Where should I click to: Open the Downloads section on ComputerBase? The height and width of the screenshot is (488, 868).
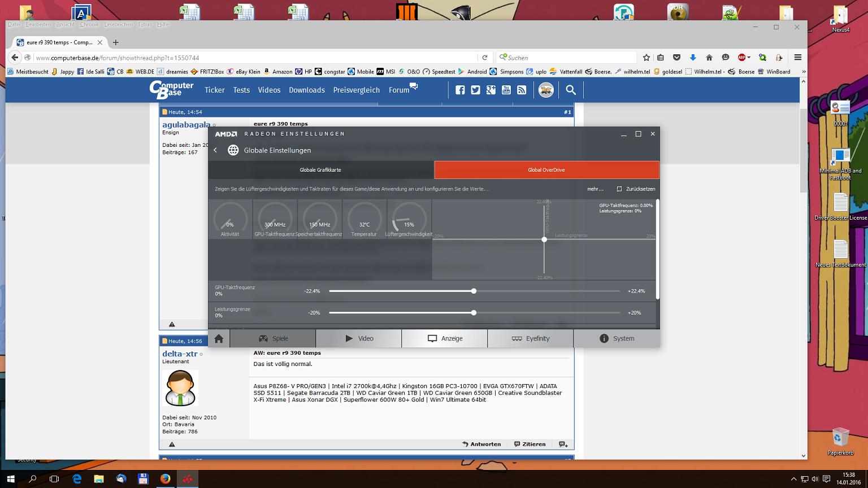pos(307,90)
